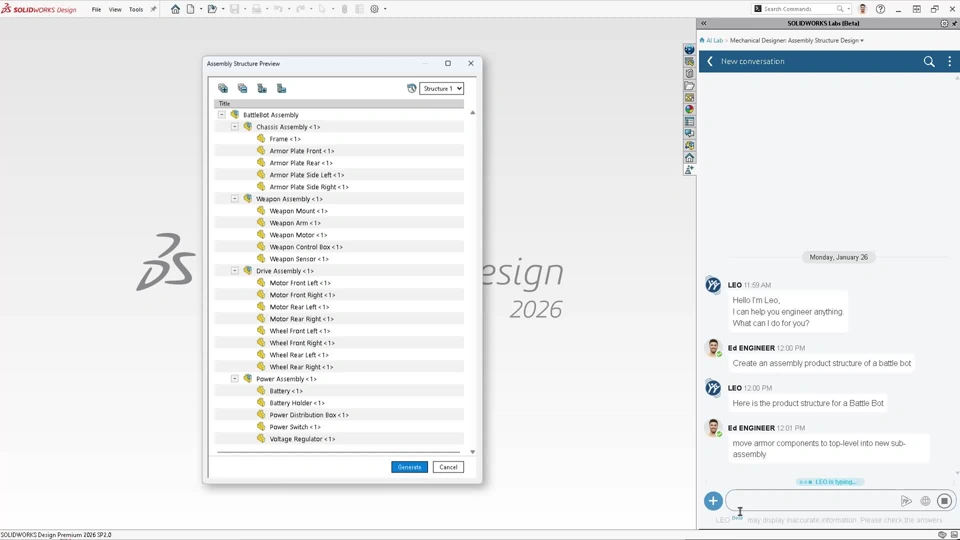Search the conversation with the magnifier icon

tap(929, 61)
